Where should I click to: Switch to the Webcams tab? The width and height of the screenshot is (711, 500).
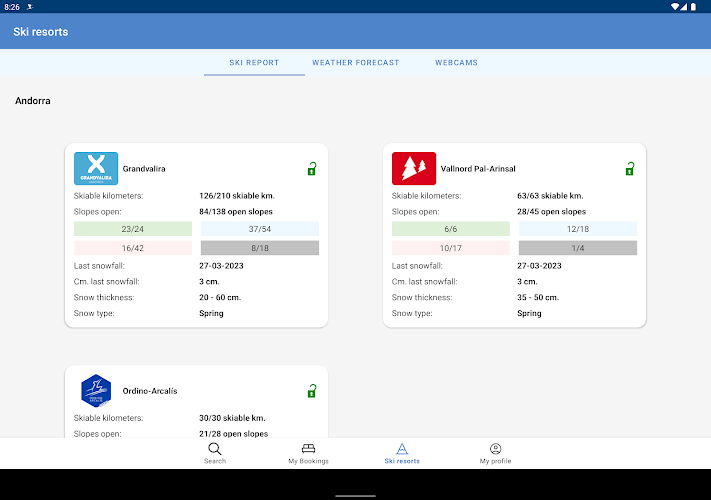click(x=456, y=63)
